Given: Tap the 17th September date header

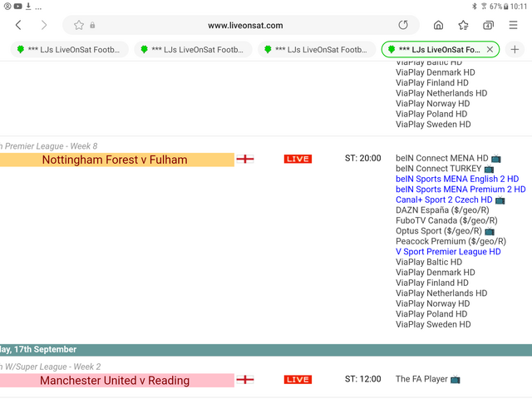Looking at the screenshot, I should (x=38, y=349).
